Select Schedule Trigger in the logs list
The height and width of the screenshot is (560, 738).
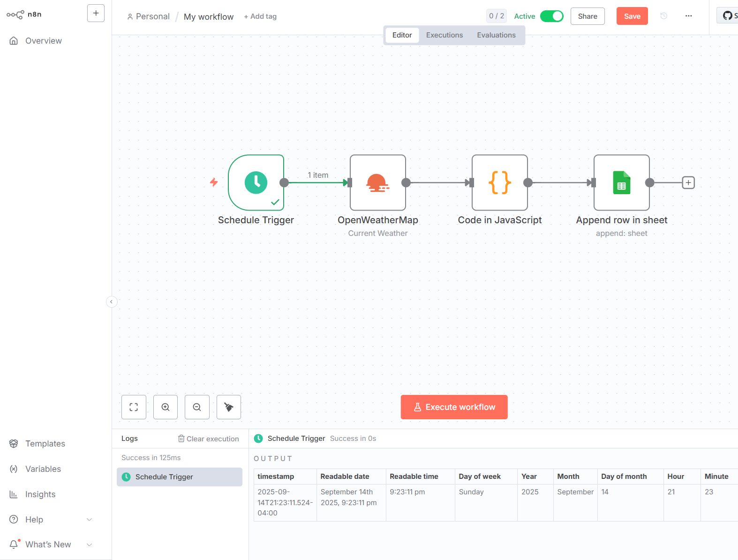(x=180, y=477)
